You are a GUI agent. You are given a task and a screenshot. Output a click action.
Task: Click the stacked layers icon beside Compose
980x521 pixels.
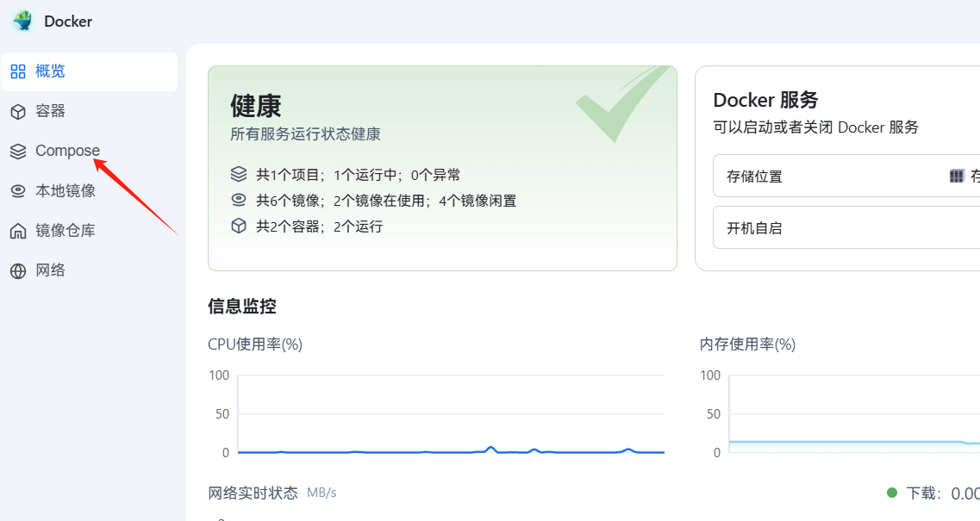(18, 152)
